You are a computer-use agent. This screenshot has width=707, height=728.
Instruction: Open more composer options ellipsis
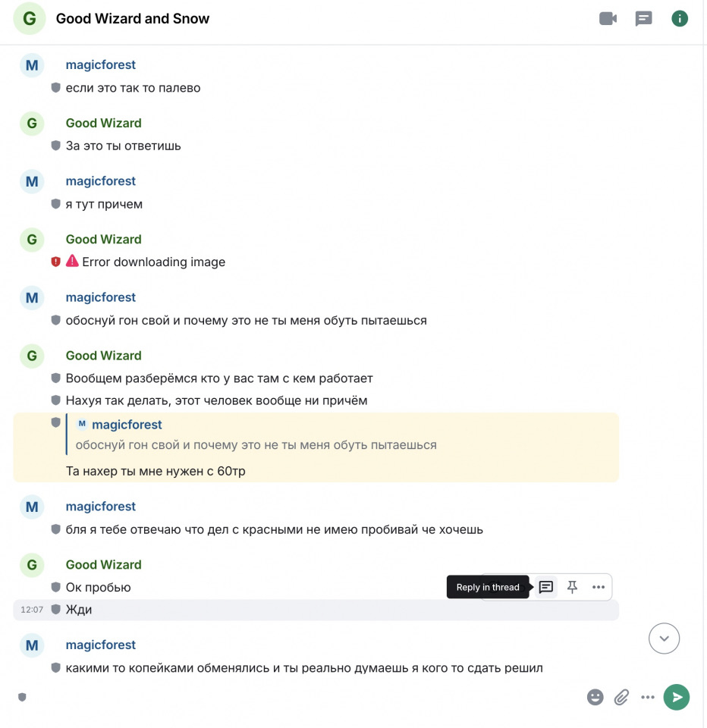tap(648, 697)
